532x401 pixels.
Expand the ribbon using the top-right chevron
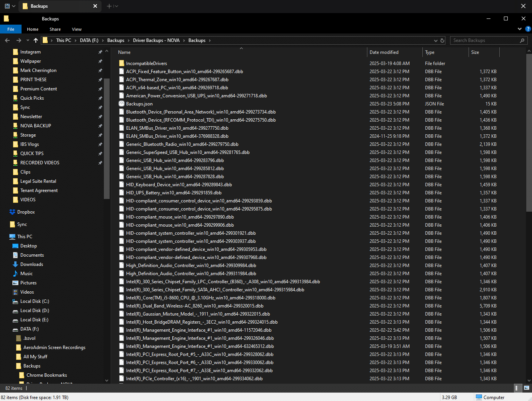coord(519,29)
